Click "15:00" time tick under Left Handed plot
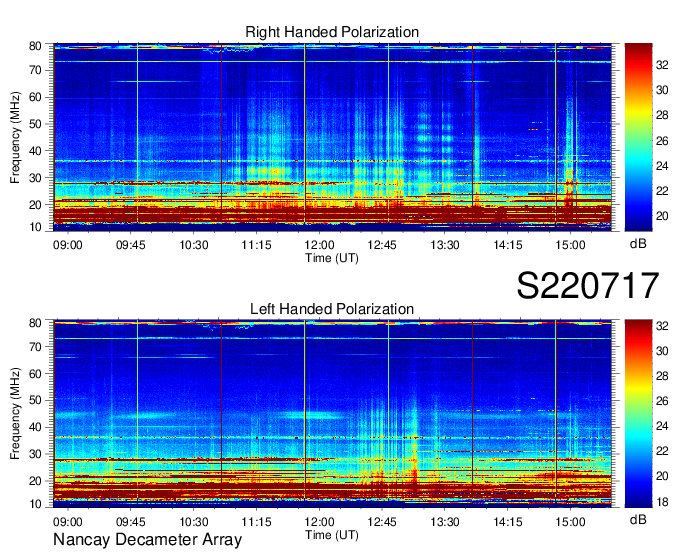Screen dimensions: 680x552 (571, 522)
